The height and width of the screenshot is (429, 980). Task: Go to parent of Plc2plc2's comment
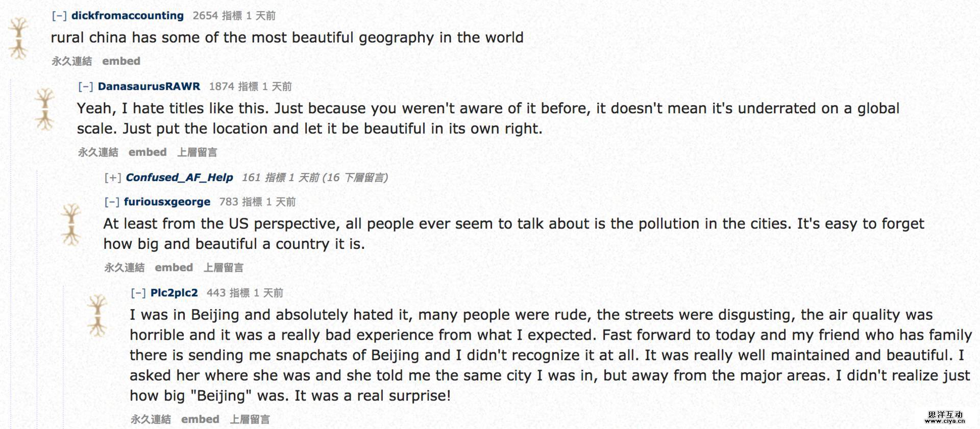pos(250,419)
